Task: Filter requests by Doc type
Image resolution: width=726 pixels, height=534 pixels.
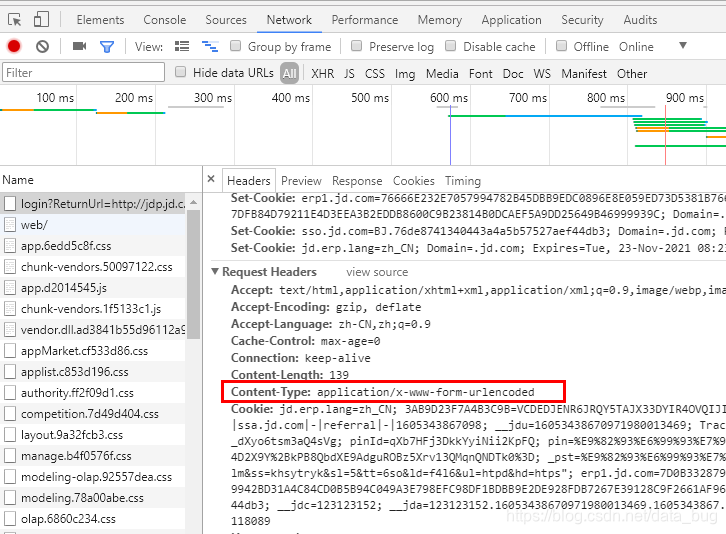Action: point(513,74)
